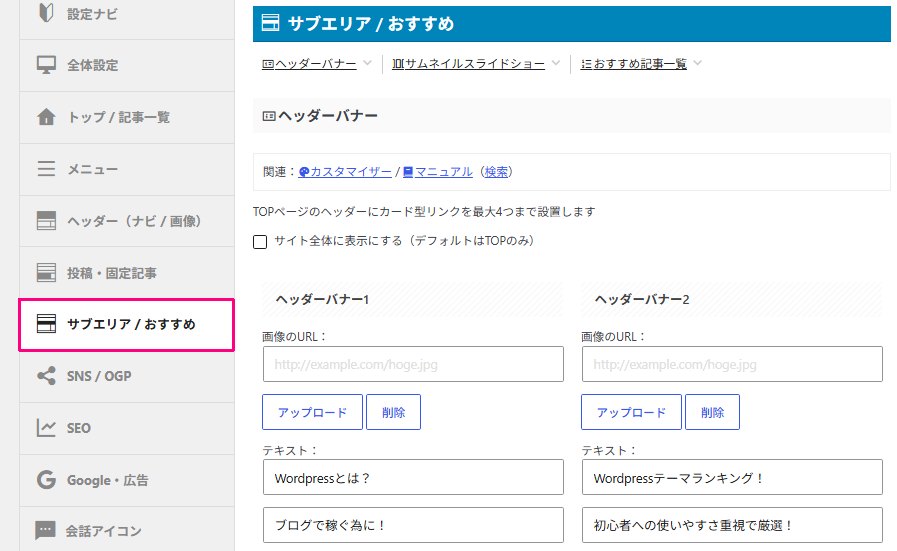Click the ヘッダーバナー1 heading text

(x=322, y=299)
